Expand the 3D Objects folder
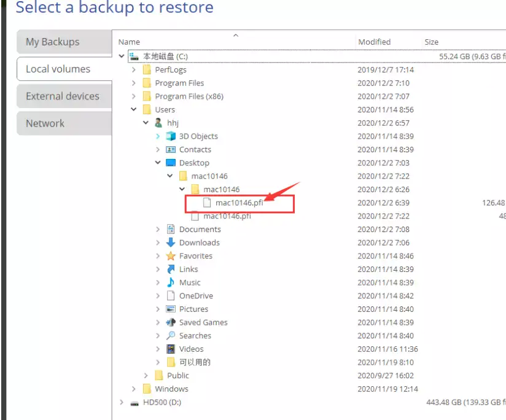This screenshot has width=506, height=420. click(x=158, y=136)
